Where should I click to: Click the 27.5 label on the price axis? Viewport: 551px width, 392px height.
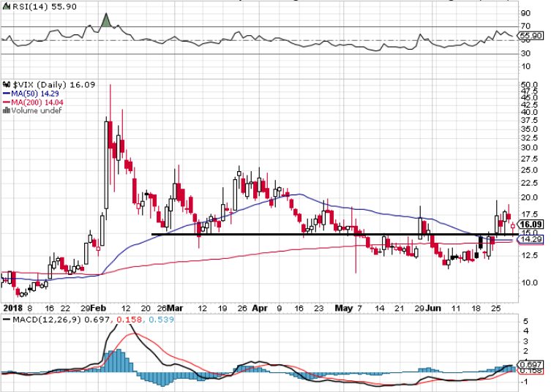(x=530, y=159)
